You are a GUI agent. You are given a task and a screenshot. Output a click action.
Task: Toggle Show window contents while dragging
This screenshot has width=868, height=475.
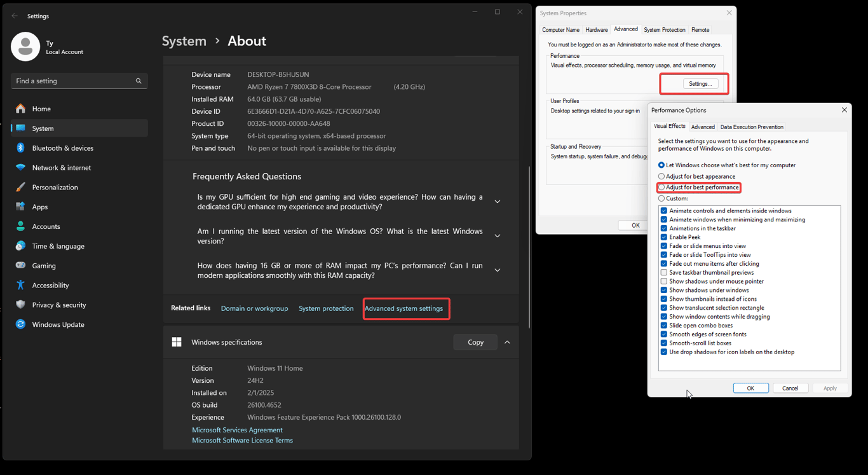point(664,317)
